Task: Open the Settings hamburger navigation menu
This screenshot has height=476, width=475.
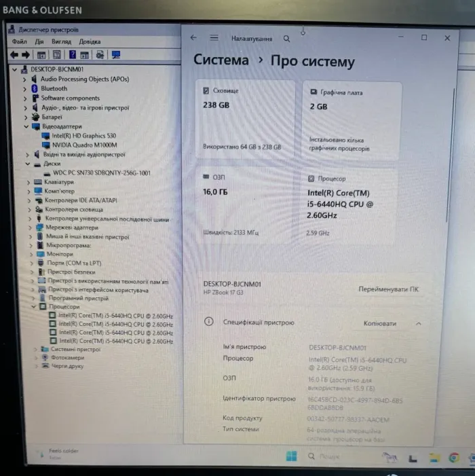Action: coord(214,38)
